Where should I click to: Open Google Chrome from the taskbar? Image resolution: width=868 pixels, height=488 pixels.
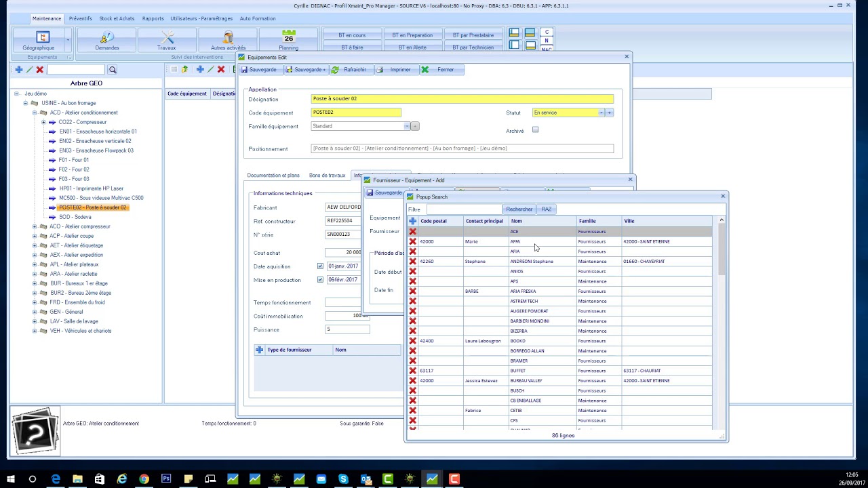[144, 479]
